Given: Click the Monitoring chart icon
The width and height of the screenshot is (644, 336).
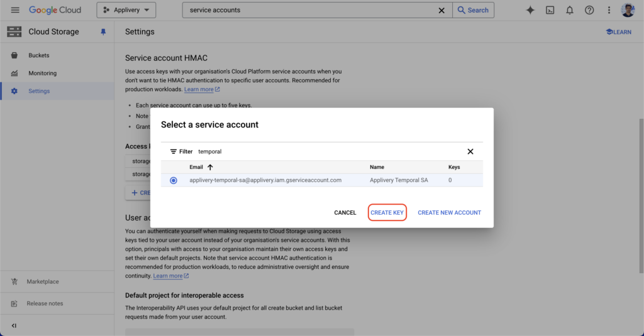Looking at the screenshot, I should coord(14,73).
